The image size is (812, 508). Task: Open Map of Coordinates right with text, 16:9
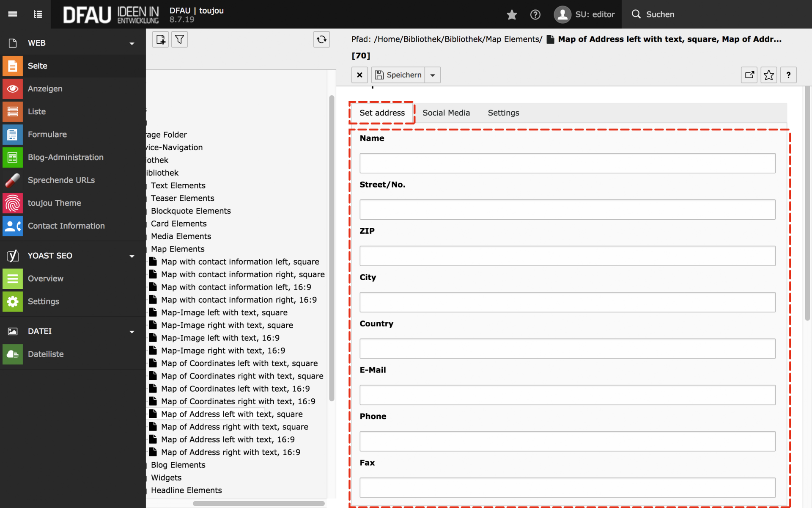(238, 401)
